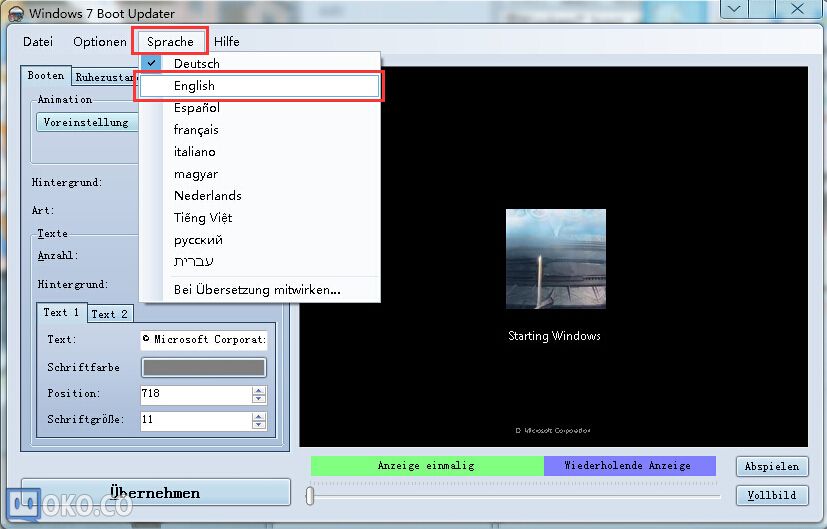The width and height of the screenshot is (827, 529).
Task: Increase Position with up arrow
Action: [259, 390]
